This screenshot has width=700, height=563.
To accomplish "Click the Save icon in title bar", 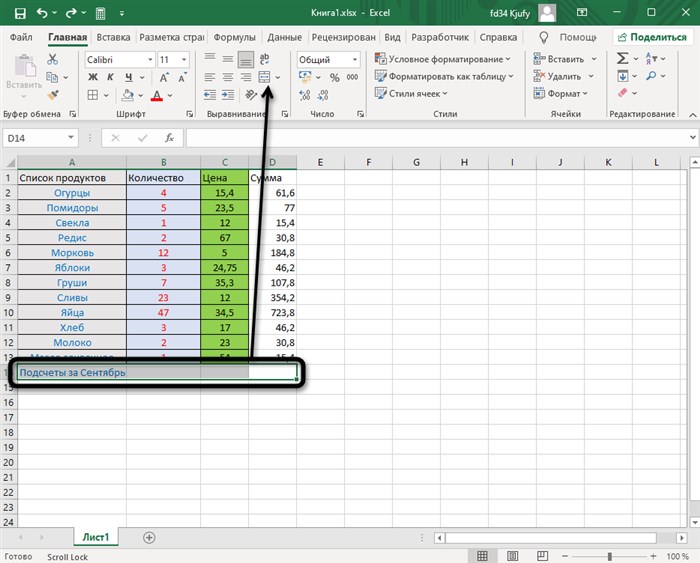I will point(20,13).
